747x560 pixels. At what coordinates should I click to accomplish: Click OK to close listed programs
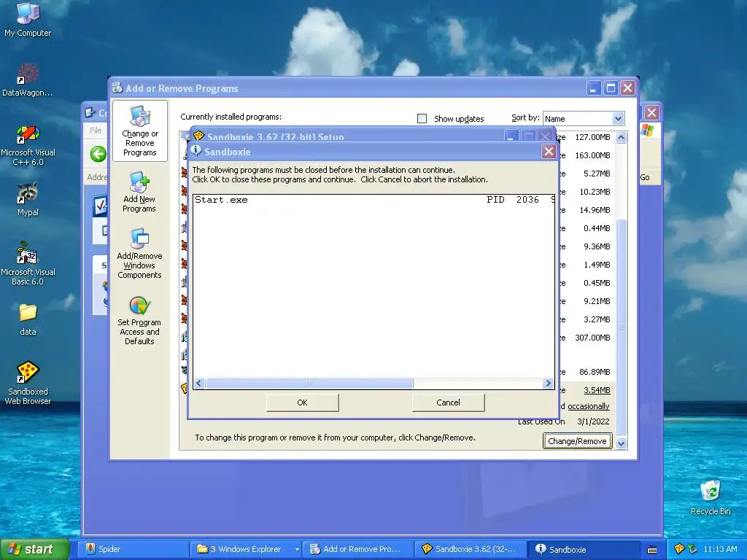(x=302, y=402)
